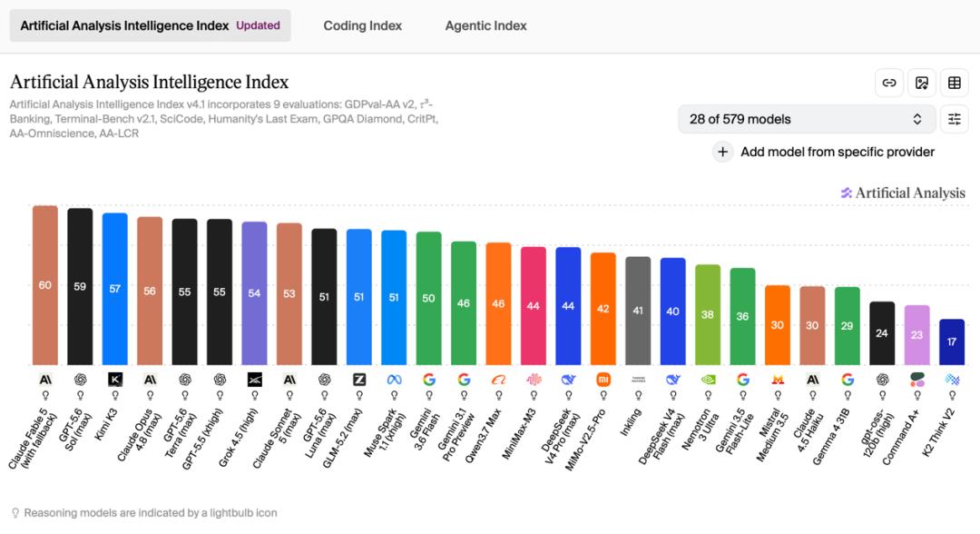Click lightbulb under Claude Fable 5
The width and height of the screenshot is (980, 534).
tap(45, 396)
